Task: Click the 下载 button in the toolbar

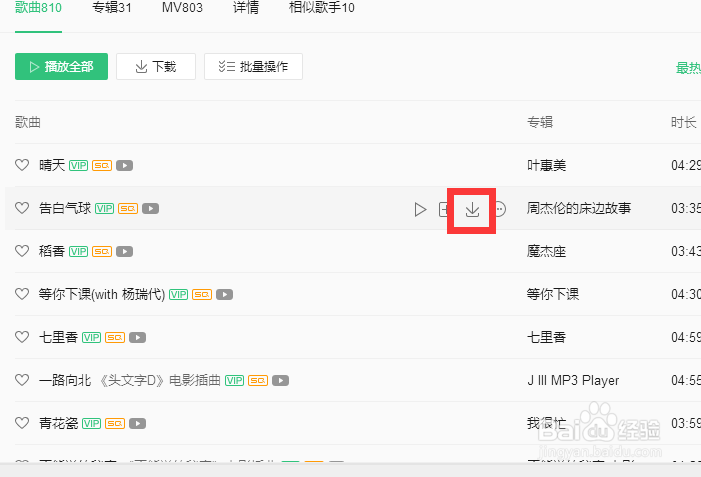Action: pos(156,67)
